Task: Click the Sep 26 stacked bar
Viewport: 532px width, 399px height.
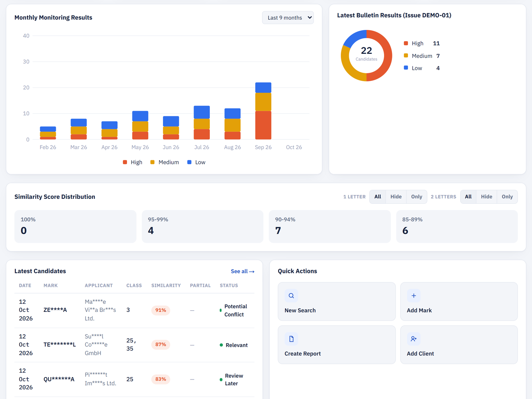Action: coord(263,111)
